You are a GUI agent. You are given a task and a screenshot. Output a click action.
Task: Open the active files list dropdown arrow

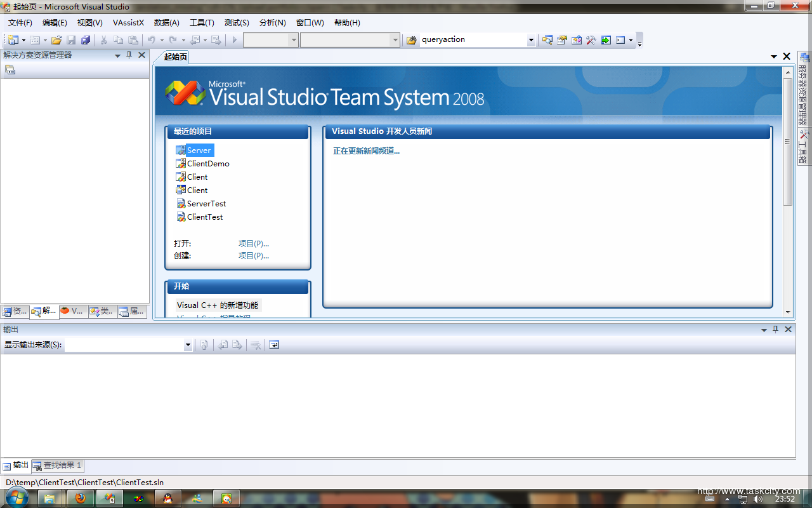pos(774,57)
